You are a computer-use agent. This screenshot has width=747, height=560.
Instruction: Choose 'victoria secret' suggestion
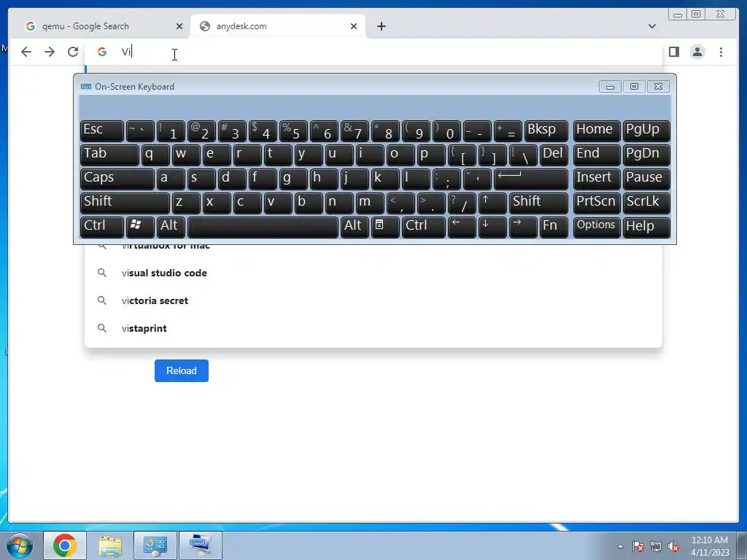pos(373,300)
